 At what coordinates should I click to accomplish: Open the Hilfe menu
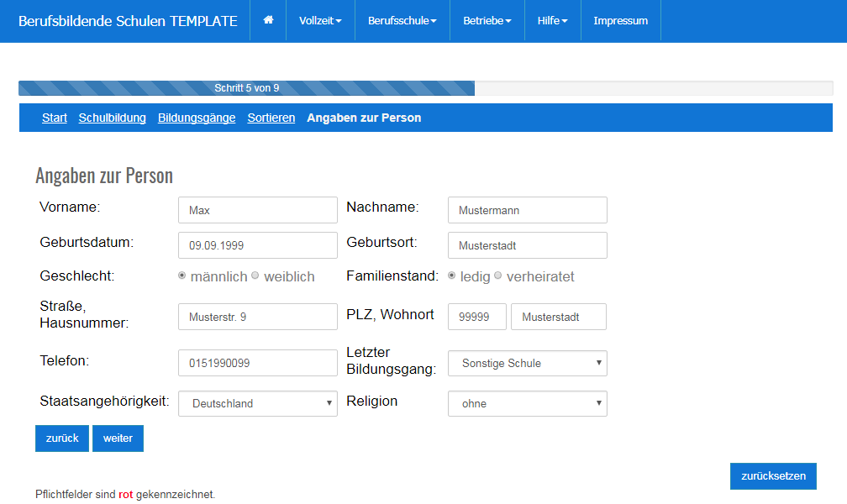click(x=552, y=21)
